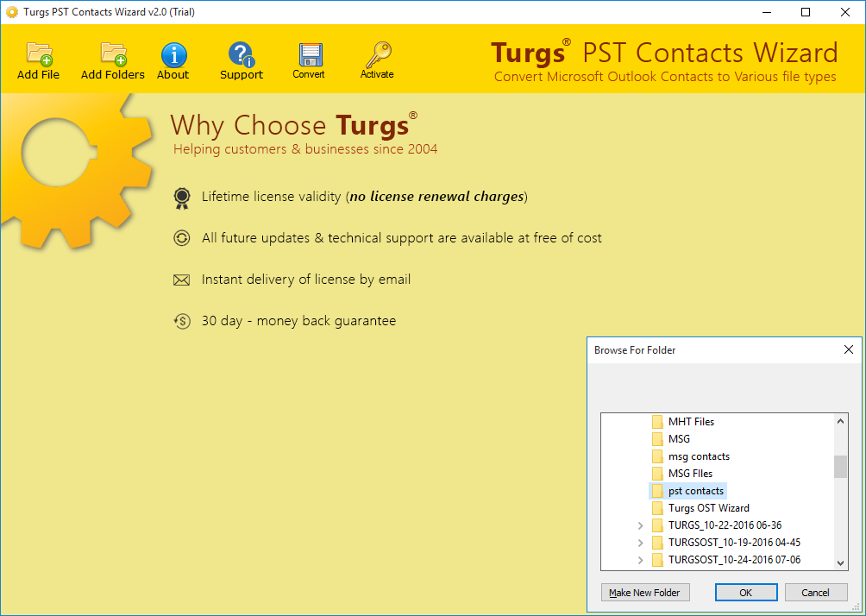Click the msg contacts folder icon
This screenshot has height=616, width=866.
[657, 456]
